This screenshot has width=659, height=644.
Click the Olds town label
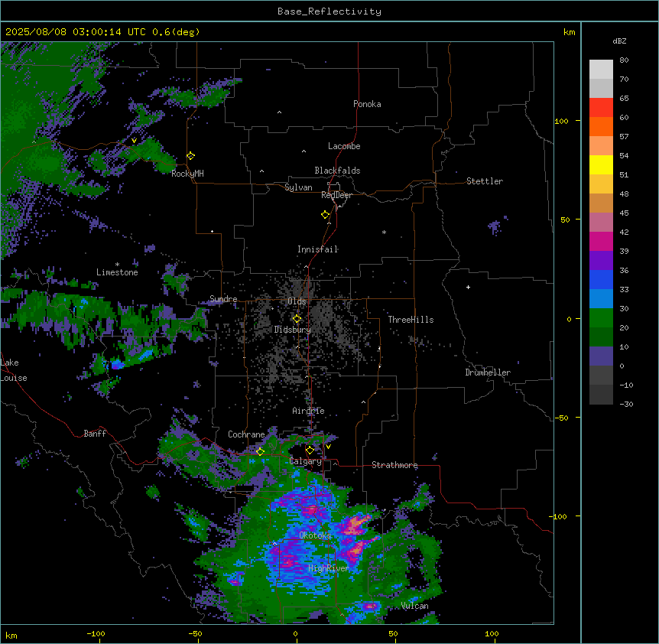point(297,301)
